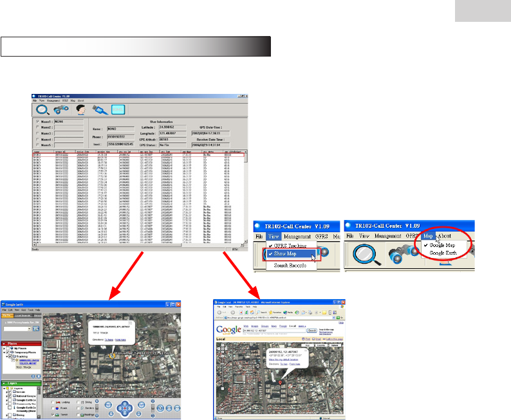Click Internet Explorer Back arrow icon
511x420 pixels.
(219, 313)
